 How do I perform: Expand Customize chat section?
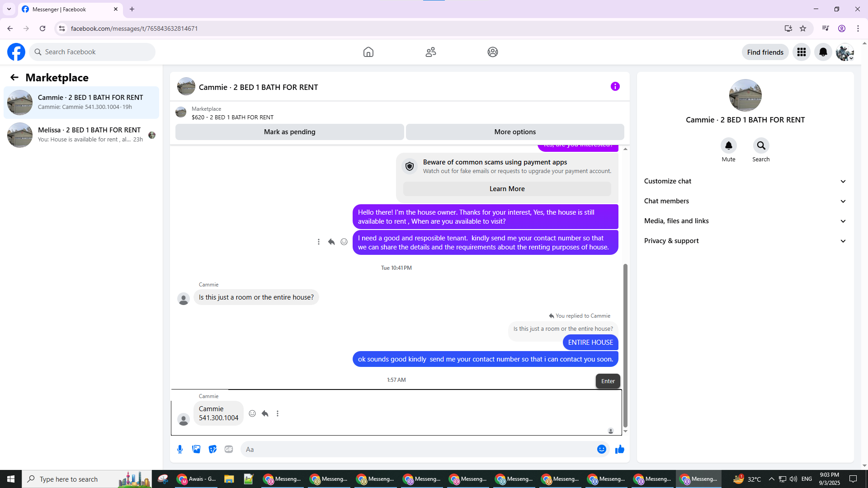click(x=745, y=181)
